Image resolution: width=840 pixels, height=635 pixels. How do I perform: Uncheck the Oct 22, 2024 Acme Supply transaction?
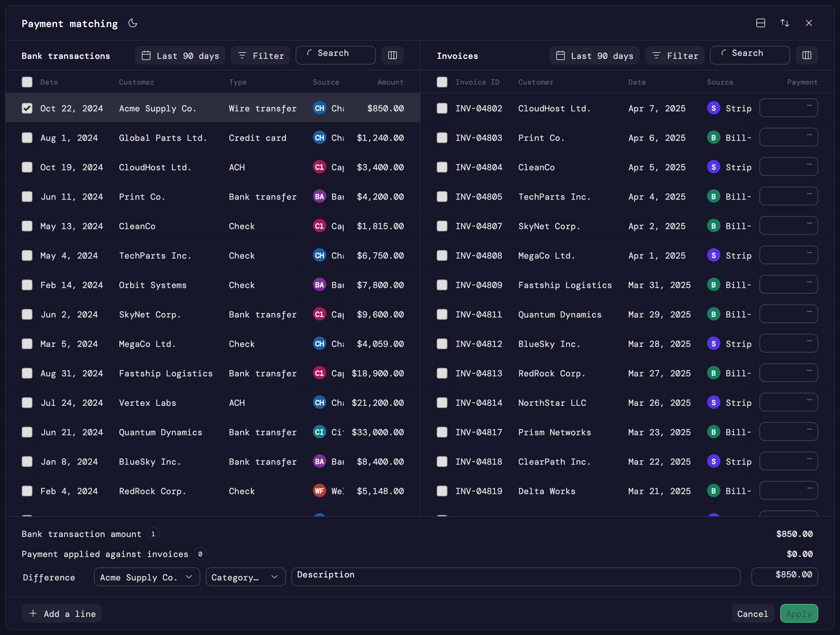click(27, 108)
